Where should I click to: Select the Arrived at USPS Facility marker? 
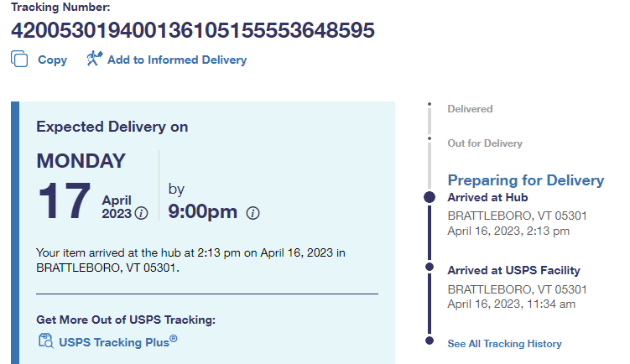click(430, 268)
